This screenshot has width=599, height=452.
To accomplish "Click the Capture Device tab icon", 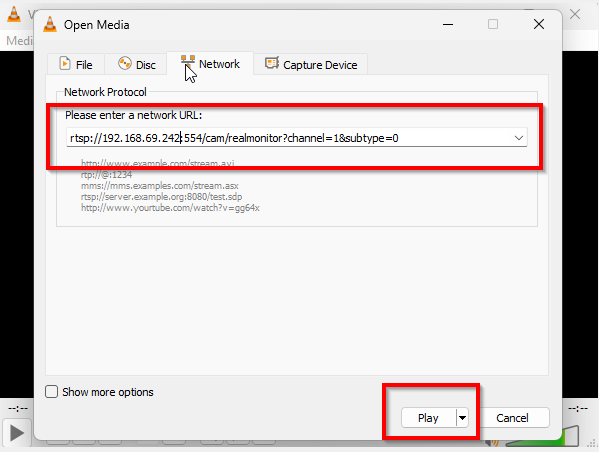I will (272, 63).
